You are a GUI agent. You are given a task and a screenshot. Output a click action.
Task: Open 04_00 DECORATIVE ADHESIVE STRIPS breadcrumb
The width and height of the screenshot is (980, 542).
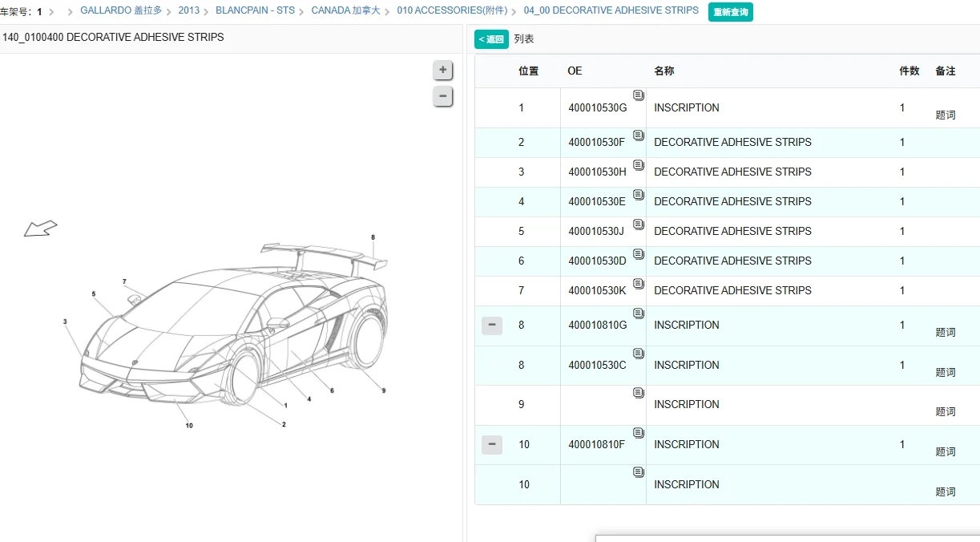(611, 10)
